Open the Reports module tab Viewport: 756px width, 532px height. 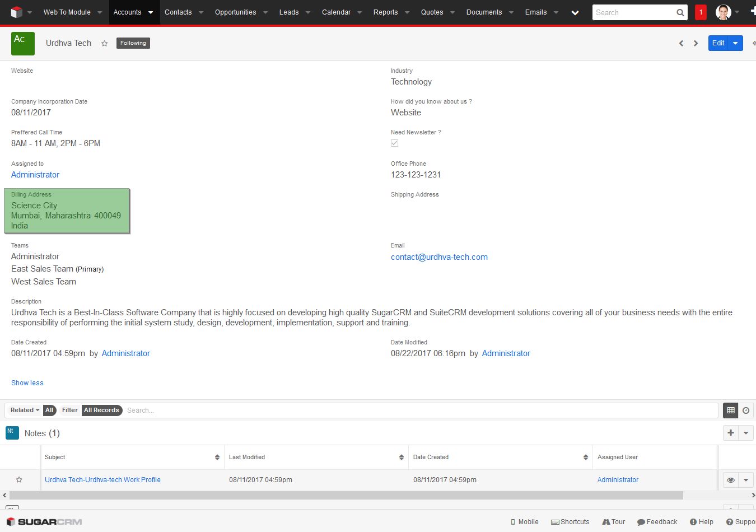click(x=386, y=12)
